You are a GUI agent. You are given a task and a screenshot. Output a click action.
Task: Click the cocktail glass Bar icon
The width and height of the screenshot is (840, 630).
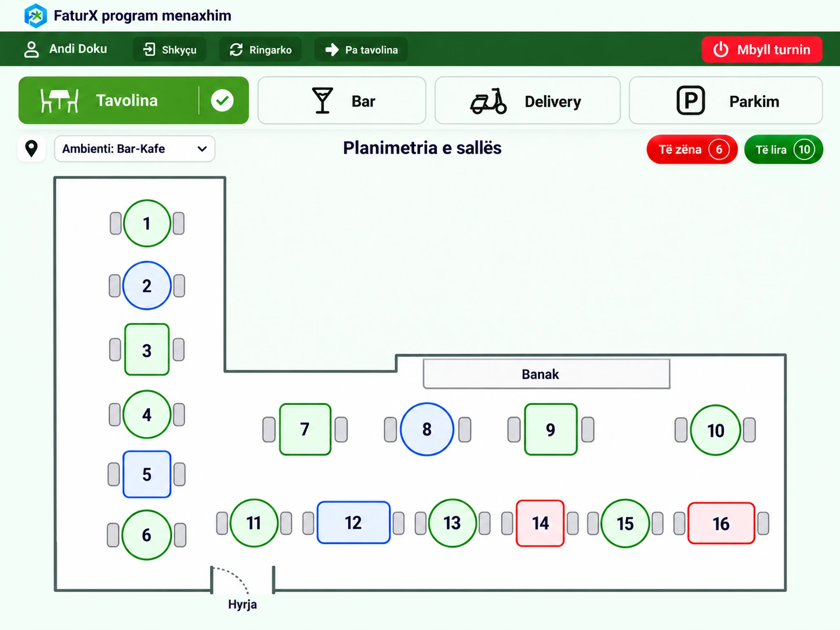click(323, 101)
